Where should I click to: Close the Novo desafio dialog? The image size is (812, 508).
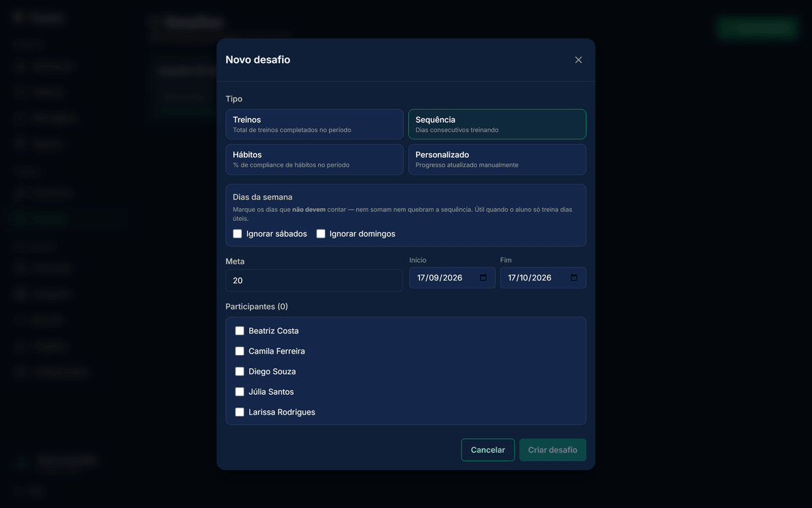[579, 60]
